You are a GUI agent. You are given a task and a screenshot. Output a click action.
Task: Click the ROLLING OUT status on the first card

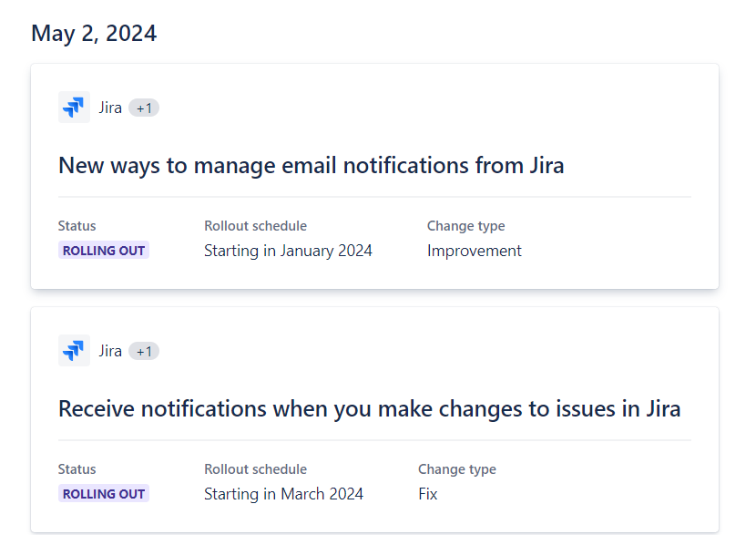click(103, 250)
